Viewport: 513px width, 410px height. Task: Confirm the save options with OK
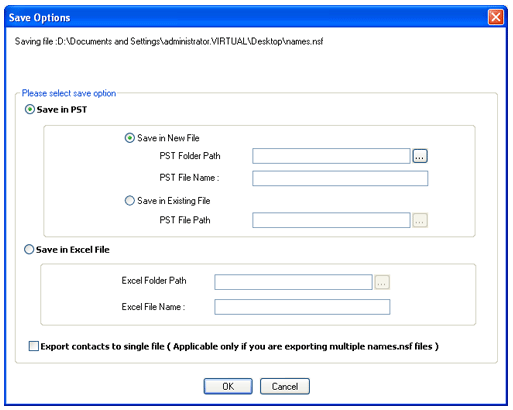(228, 386)
